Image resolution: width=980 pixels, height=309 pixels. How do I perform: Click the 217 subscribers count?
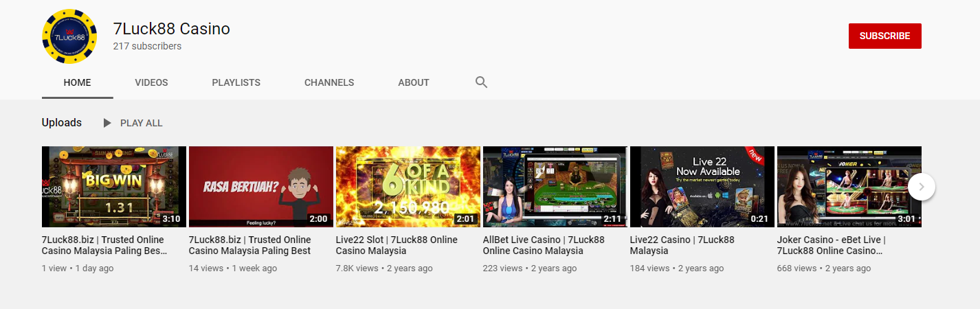tap(148, 46)
